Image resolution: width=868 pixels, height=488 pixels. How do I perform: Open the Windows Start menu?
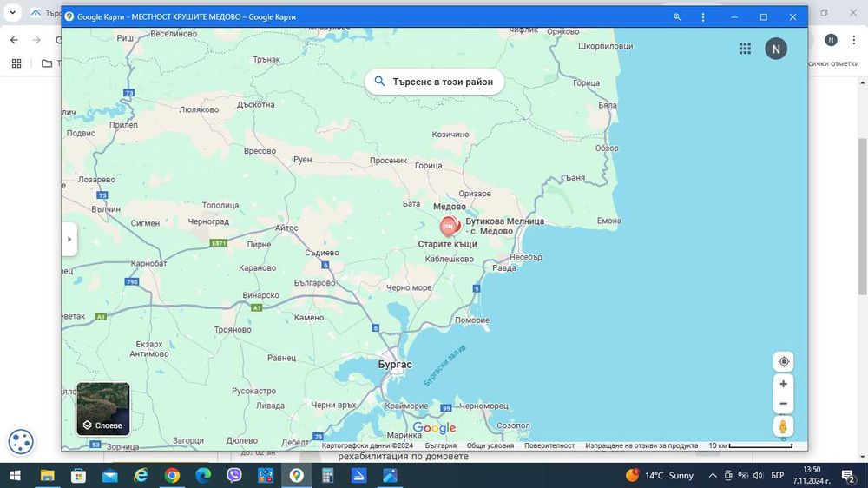click(16, 475)
